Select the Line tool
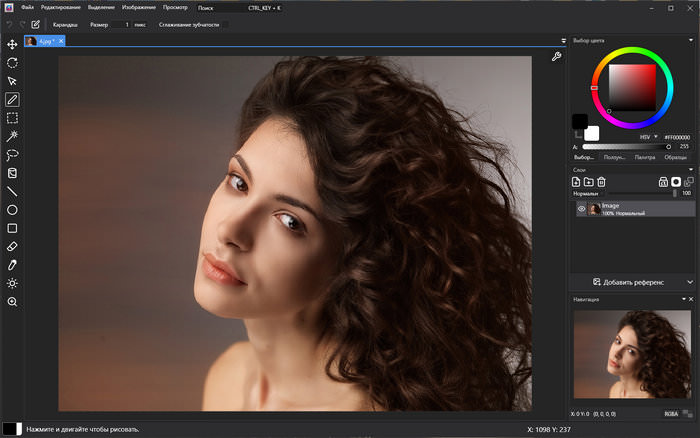700x438 pixels. pos(12,192)
